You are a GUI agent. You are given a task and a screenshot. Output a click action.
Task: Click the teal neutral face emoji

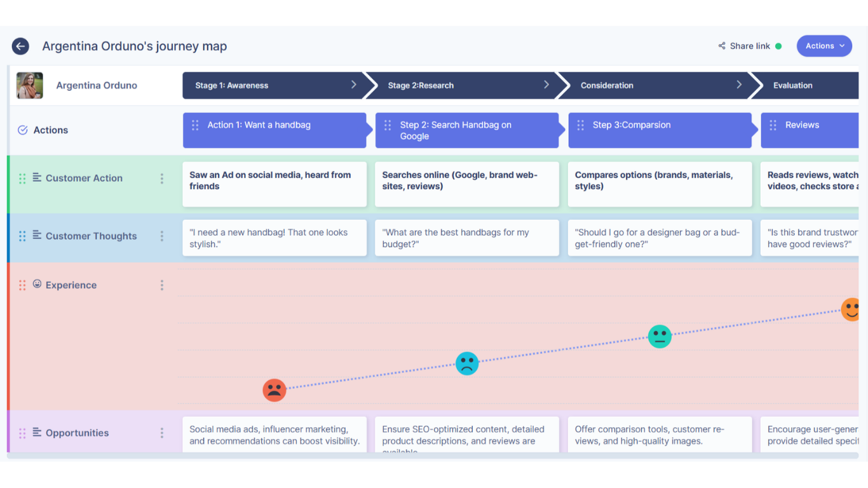click(660, 336)
